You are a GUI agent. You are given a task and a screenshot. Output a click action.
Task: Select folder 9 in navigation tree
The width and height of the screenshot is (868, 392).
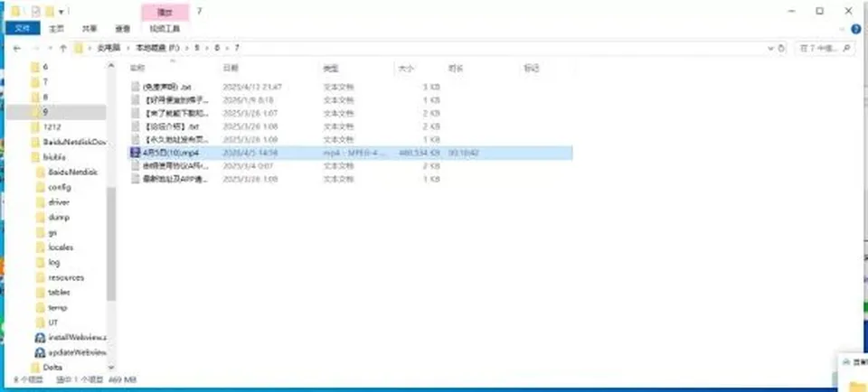[x=55, y=112]
